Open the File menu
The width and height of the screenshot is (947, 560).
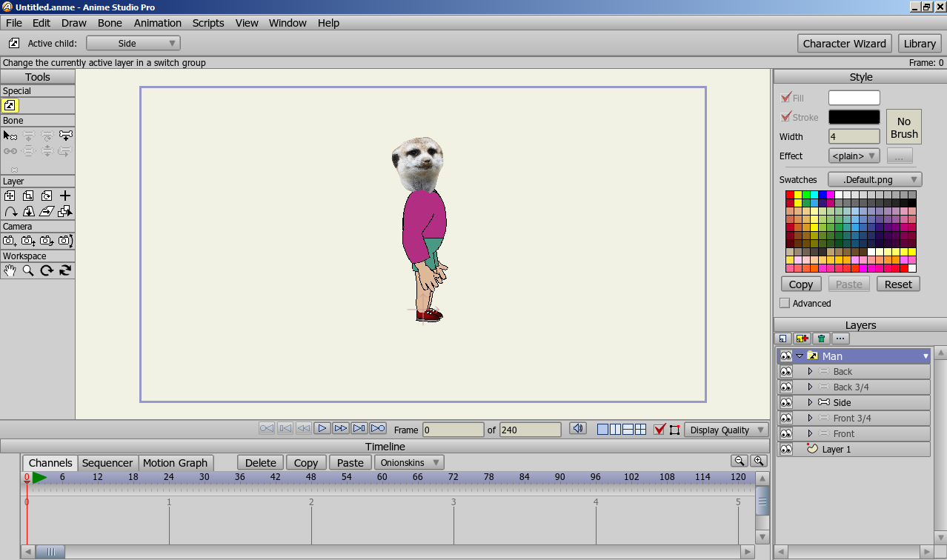tap(14, 23)
